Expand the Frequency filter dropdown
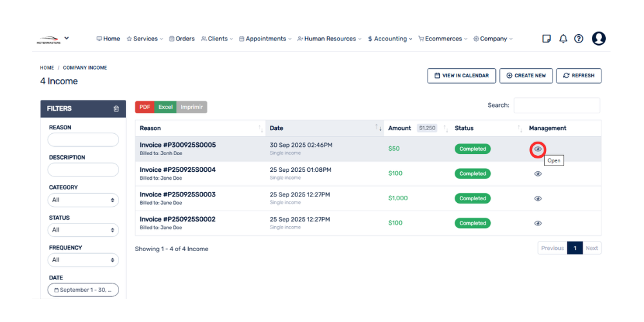Viewport: 644px width, 322px height. click(83, 260)
